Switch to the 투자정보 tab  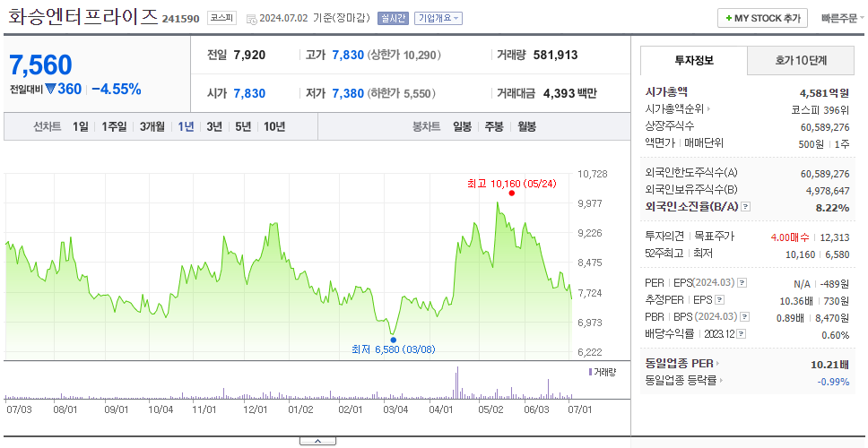(x=694, y=61)
